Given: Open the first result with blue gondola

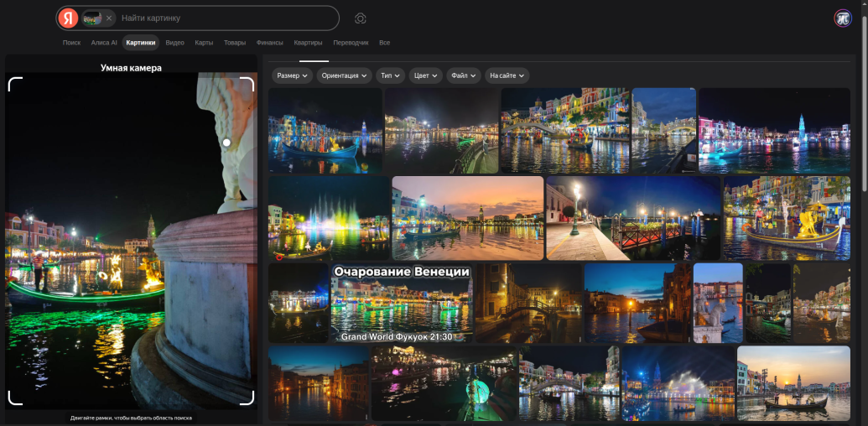Looking at the screenshot, I should tap(325, 131).
